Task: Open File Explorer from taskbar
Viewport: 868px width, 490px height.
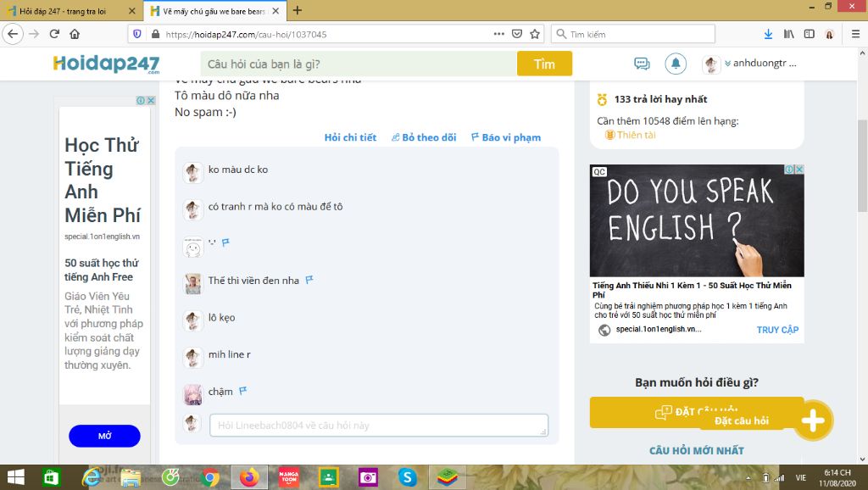Action: [131, 477]
